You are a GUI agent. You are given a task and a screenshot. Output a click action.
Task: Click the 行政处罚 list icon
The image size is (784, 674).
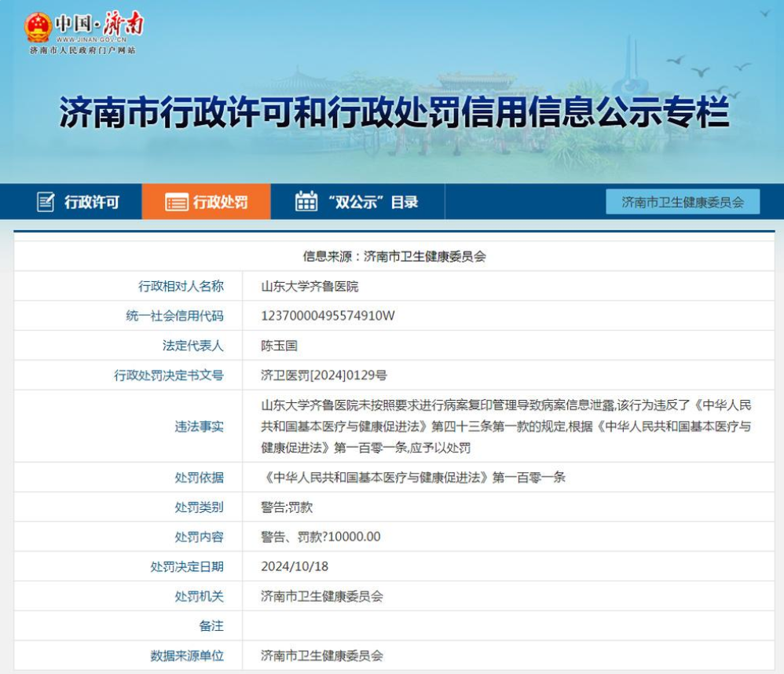(x=177, y=202)
